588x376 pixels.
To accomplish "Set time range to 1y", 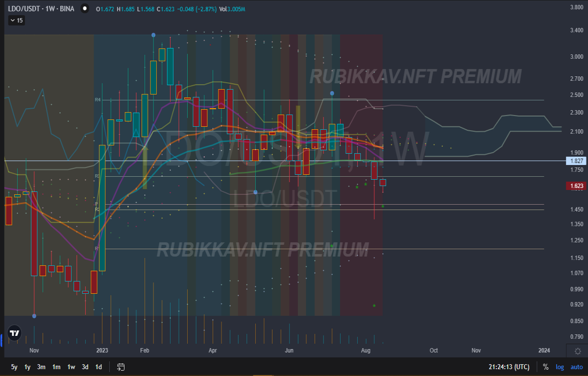I will pyautogui.click(x=27, y=367).
